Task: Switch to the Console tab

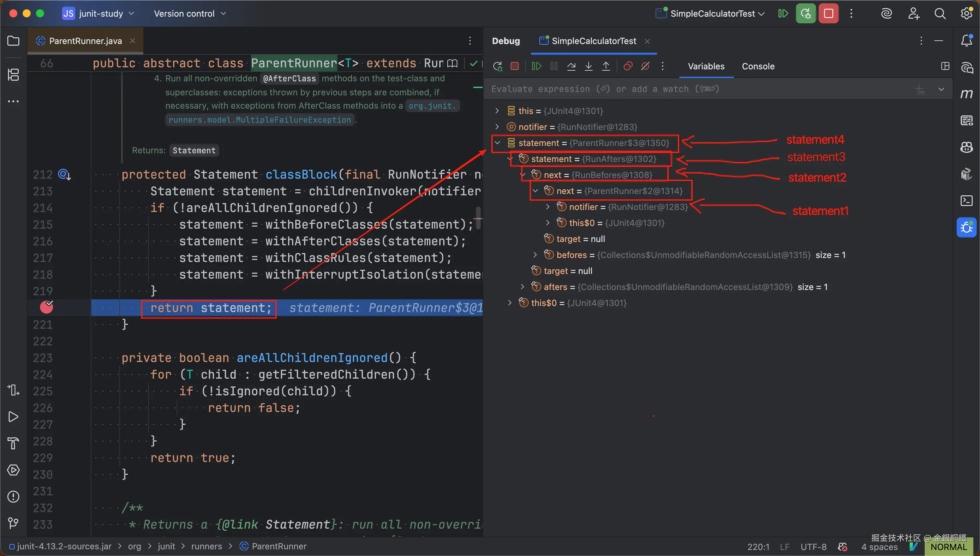Action: 758,66
